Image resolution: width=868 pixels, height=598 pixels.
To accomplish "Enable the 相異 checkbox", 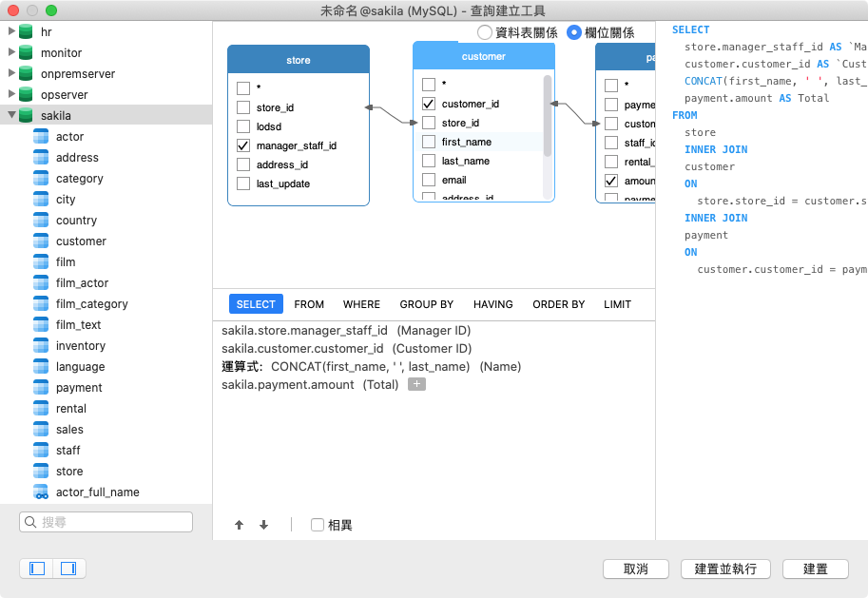I will click(x=318, y=524).
